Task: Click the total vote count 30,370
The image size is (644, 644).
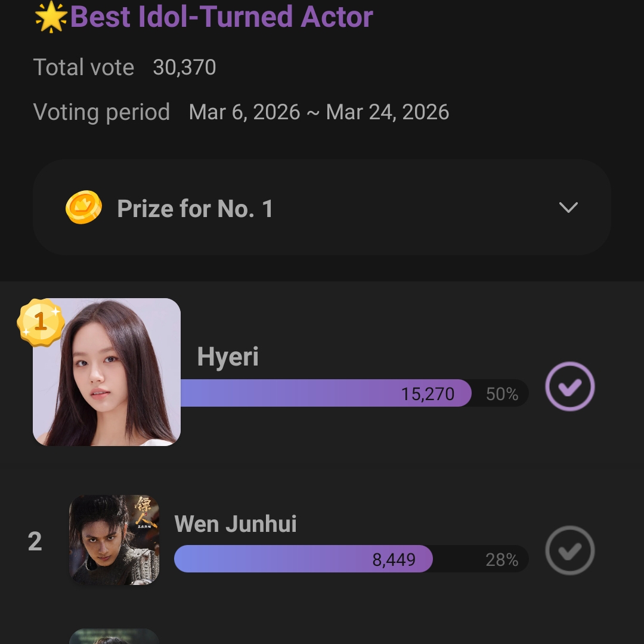Action: pyautogui.click(x=184, y=67)
